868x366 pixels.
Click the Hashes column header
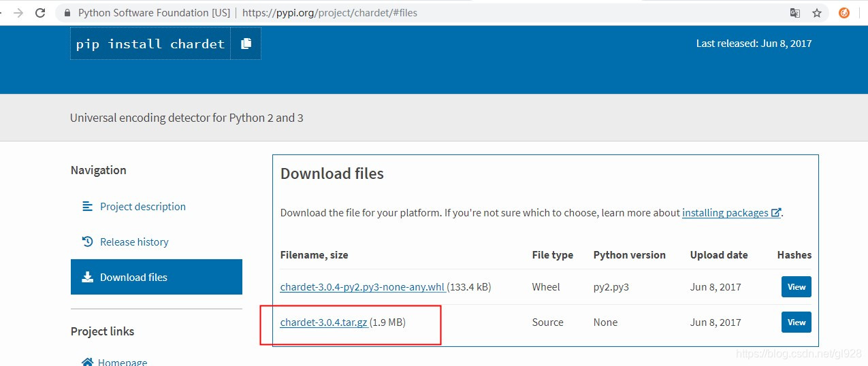coord(794,255)
